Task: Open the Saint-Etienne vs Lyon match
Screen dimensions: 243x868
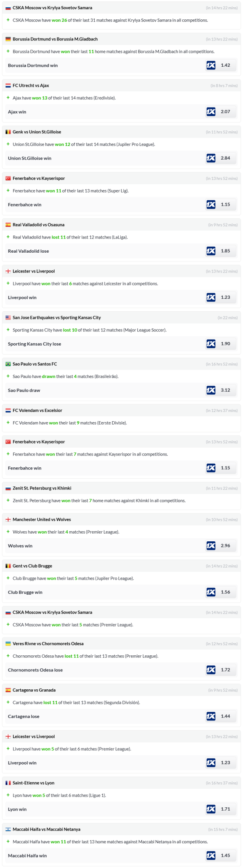Action: [33, 783]
